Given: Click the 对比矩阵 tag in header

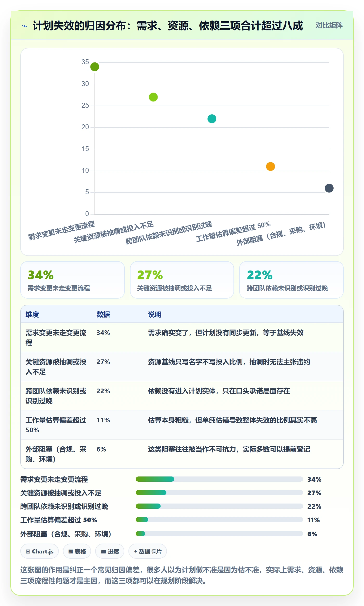Looking at the screenshot, I should 329,25.
